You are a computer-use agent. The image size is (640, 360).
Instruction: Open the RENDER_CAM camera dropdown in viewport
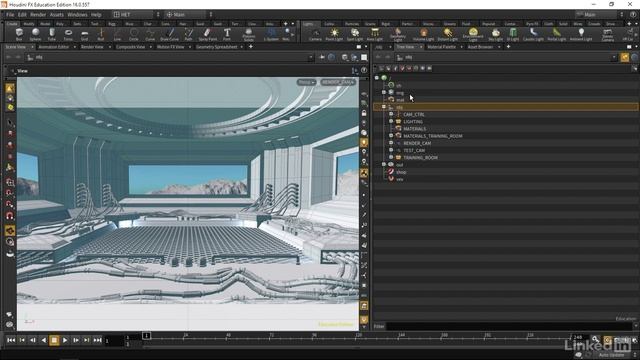pos(338,82)
